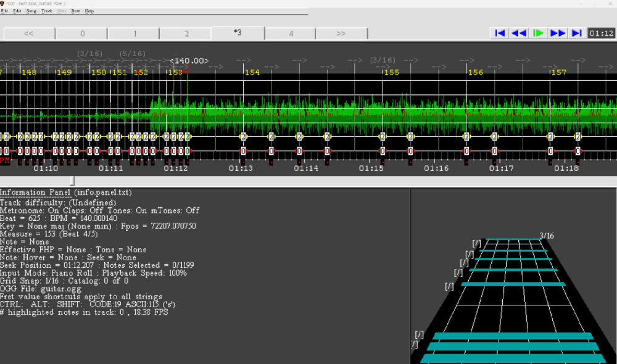Image resolution: width=617 pixels, height=364 pixels.
Task: Select difficulty tab 2
Action: click(x=186, y=34)
